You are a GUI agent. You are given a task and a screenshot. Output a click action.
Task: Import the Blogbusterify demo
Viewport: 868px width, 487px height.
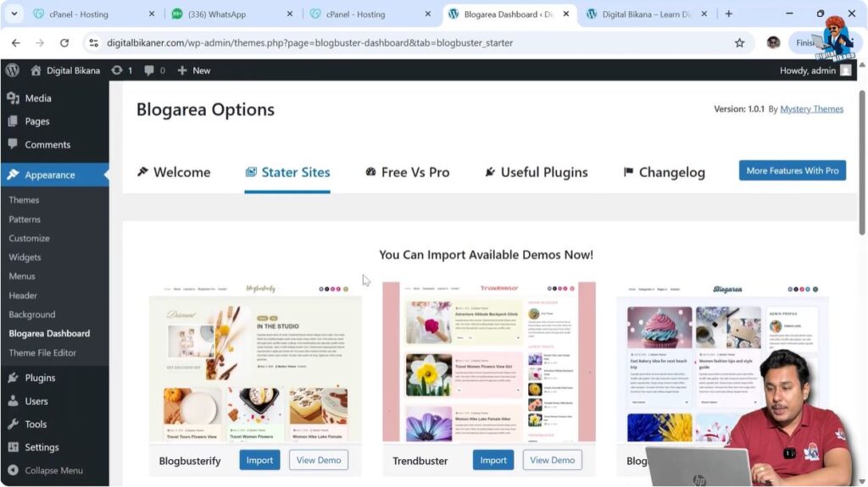point(259,460)
